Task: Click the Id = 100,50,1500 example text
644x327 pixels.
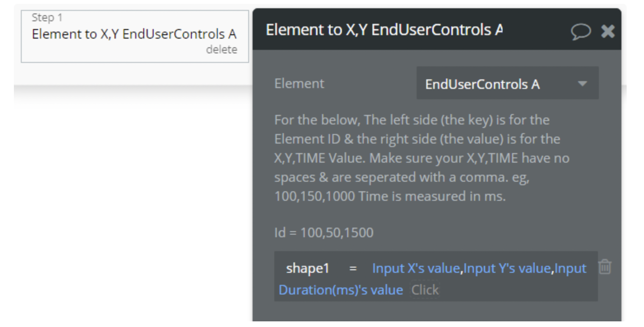Action: [x=324, y=233]
